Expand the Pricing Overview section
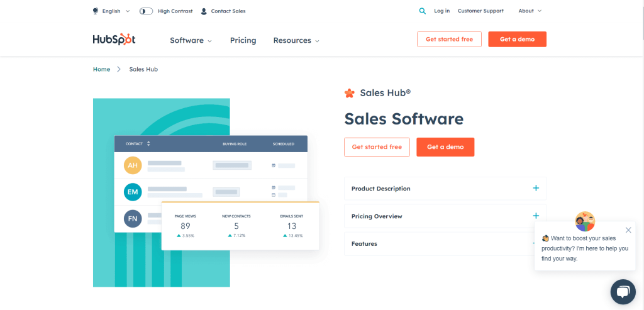This screenshot has height=310, width=644. tap(445, 216)
